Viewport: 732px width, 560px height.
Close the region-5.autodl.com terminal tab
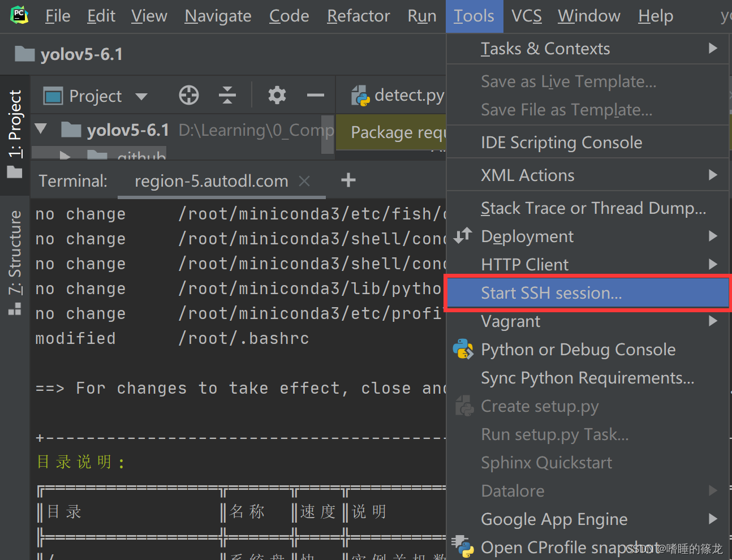pos(304,180)
